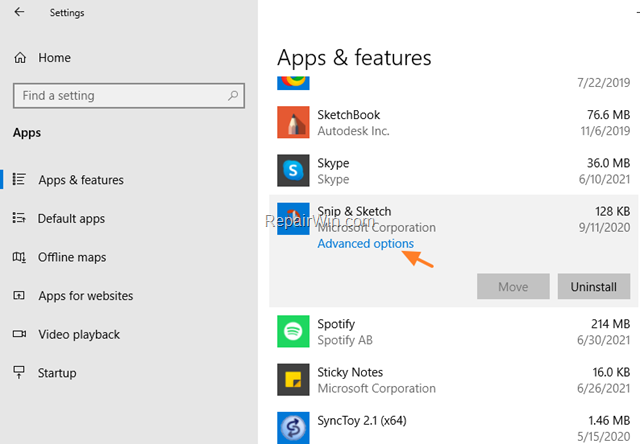Click the SyncToy app icon
The image size is (640, 444).
[x=293, y=428]
